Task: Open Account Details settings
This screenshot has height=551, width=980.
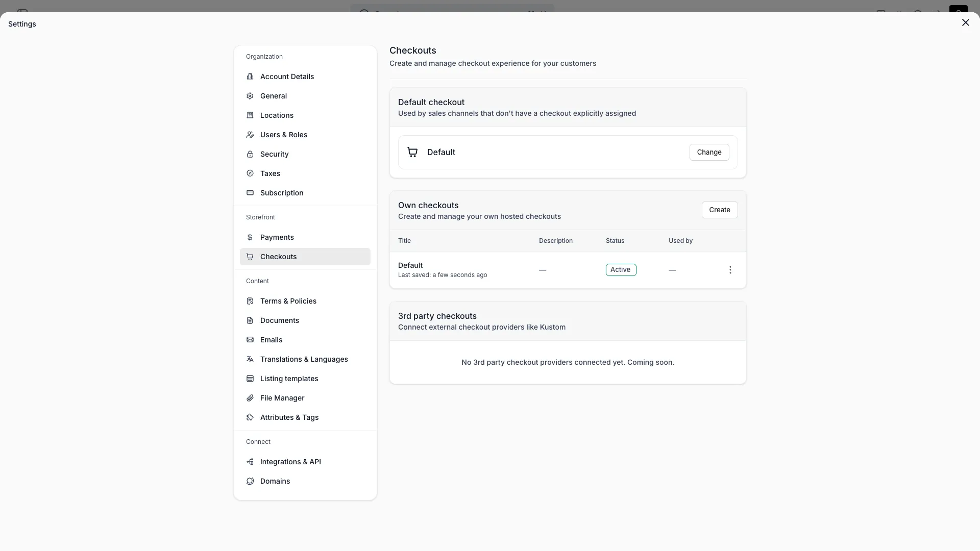Action: 305,77
